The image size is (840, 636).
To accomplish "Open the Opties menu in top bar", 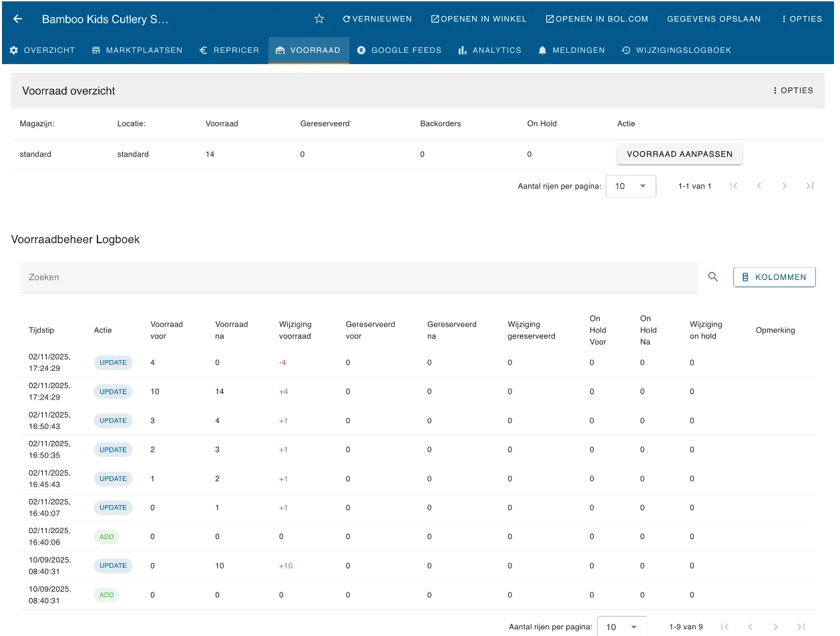I will [x=801, y=19].
